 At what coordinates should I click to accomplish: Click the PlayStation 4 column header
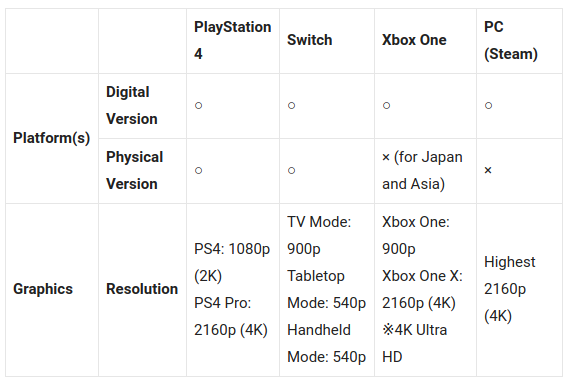[x=233, y=40]
